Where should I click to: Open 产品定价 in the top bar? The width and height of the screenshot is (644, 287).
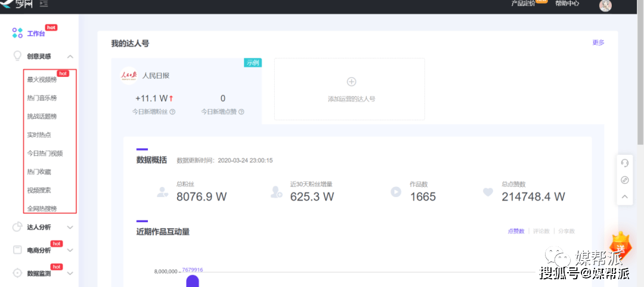(524, 4)
